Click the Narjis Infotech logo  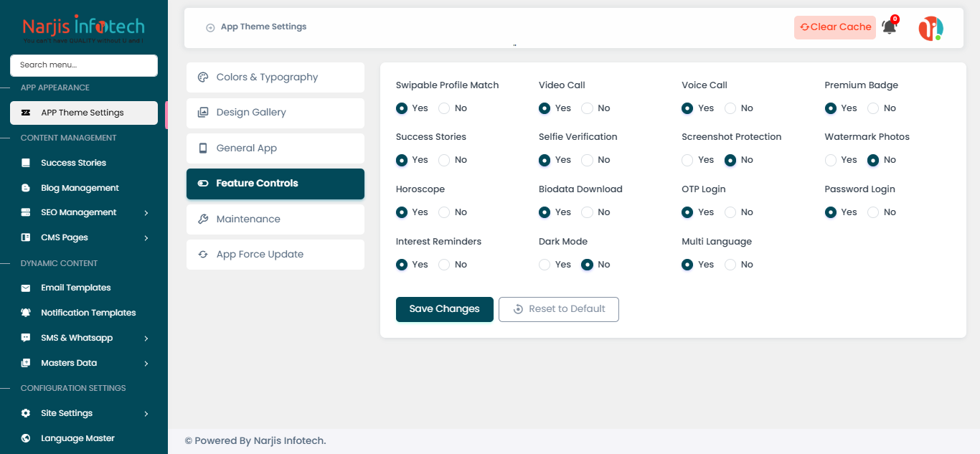tap(84, 30)
